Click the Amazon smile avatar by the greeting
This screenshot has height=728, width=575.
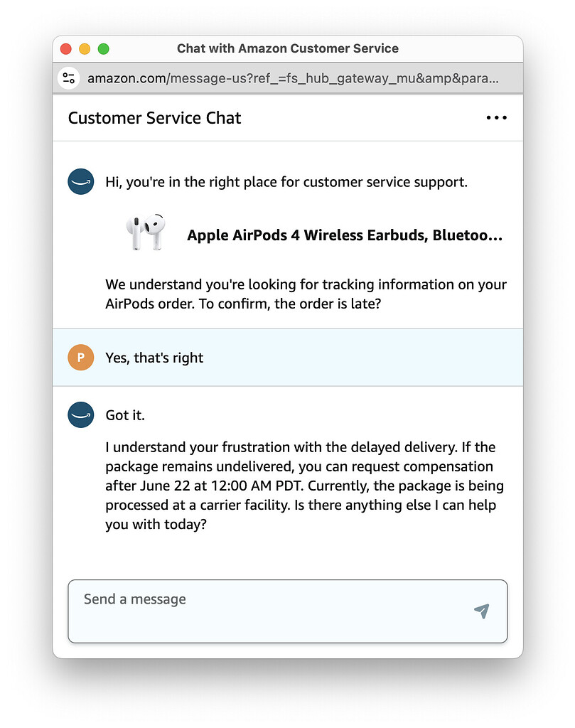[x=80, y=181]
